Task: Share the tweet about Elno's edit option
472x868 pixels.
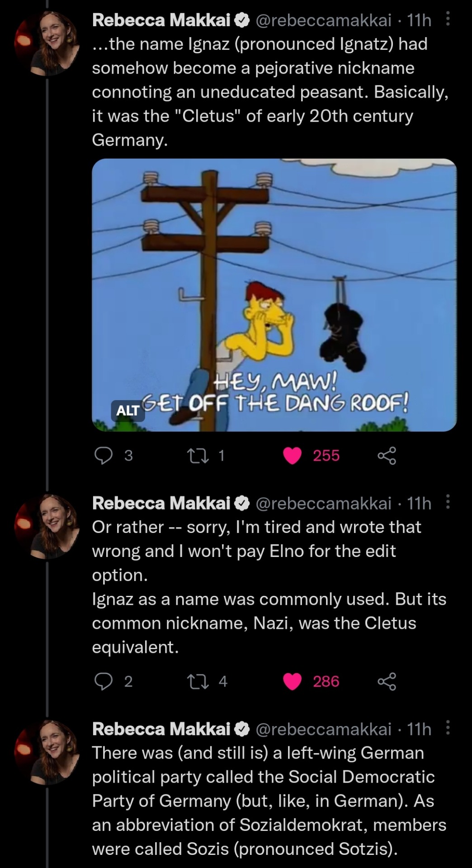Action: [387, 681]
